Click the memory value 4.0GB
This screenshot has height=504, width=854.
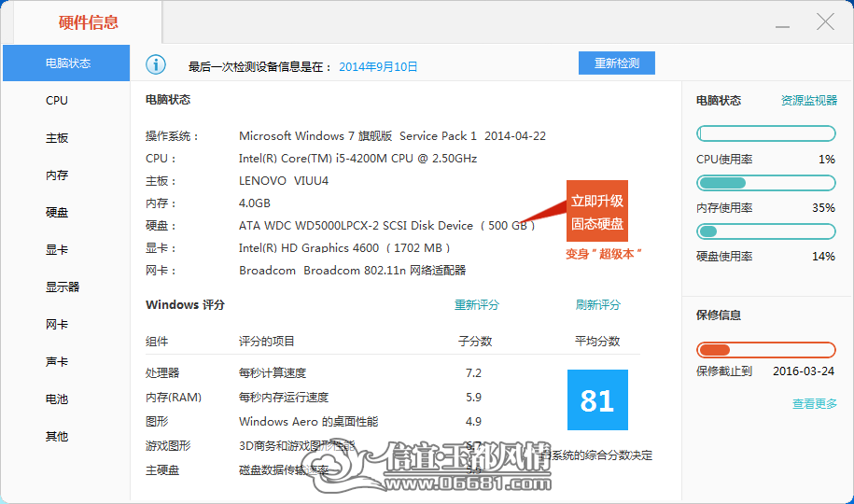[x=255, y=203]
